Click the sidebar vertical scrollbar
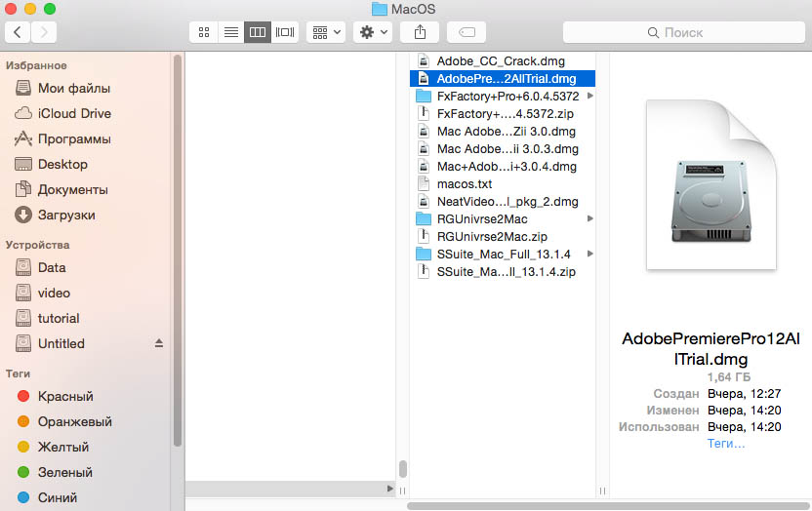This screenshot has width=812, height=511. point(178,251)
